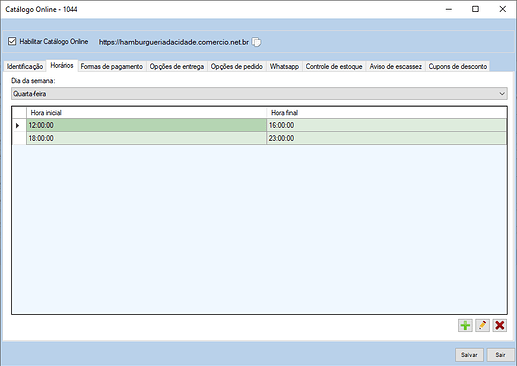Select the 18:00:00 start time cell

(146, 138)
